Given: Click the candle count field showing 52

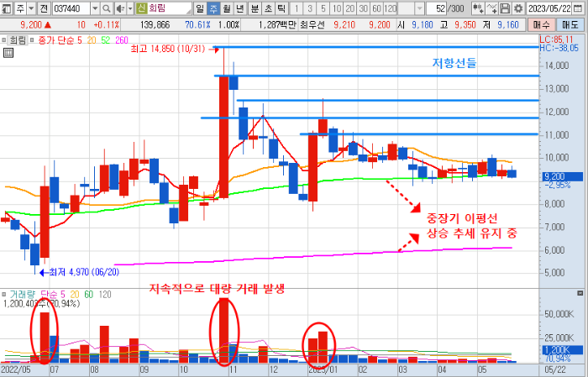Looking at the screenshot, I should 437,8.
